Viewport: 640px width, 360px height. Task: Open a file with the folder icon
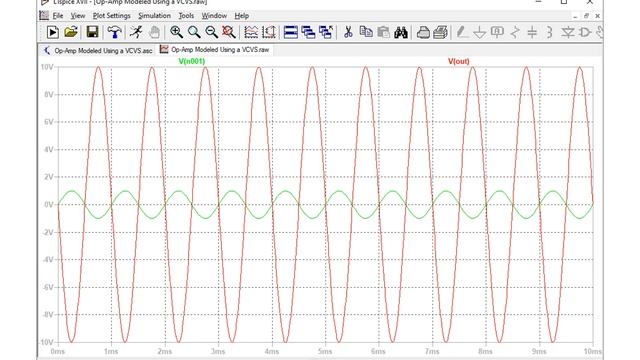click(x=71, y=32)
